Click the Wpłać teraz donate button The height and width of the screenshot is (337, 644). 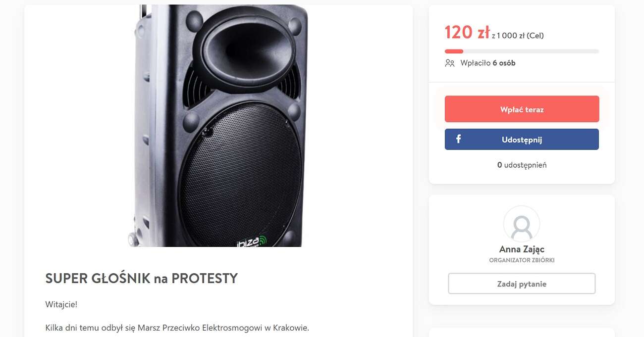522,109
